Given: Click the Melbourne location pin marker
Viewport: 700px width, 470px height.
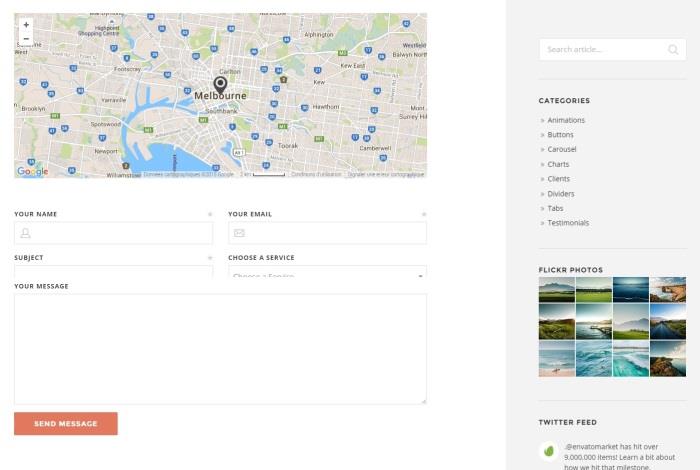Looking at the screenshot, I should tap(220, 84).
